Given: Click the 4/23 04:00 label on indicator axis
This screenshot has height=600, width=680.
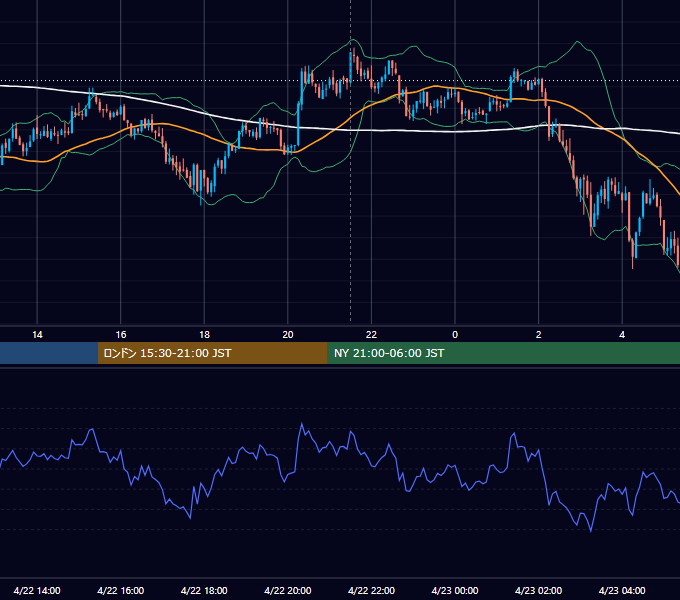Looking at the screenshot, I should tap(622, 590).
